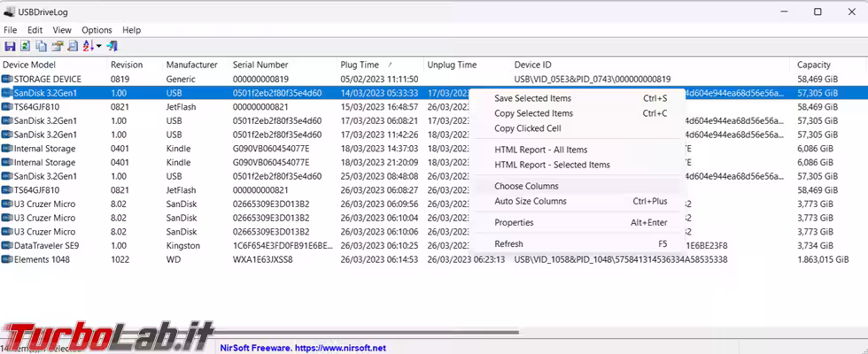This screenshot has width=868, height=354.
Task: Choose 'Choose Columns' from context menu
Action: coord(526,186)
